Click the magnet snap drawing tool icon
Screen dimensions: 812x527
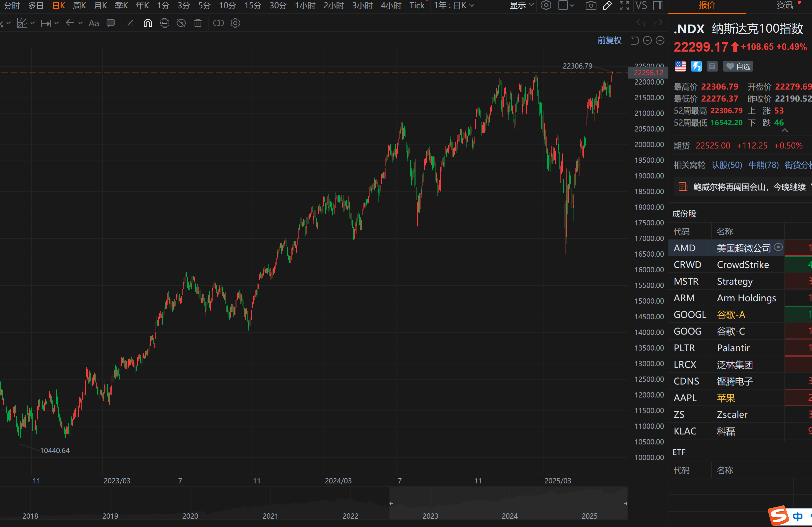[x=148, y=23]
